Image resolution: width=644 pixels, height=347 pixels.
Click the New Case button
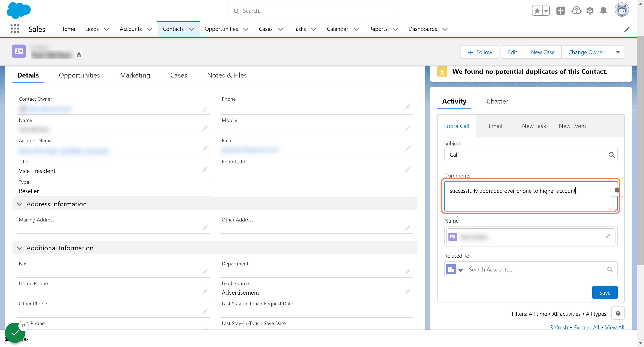point(543,52)
